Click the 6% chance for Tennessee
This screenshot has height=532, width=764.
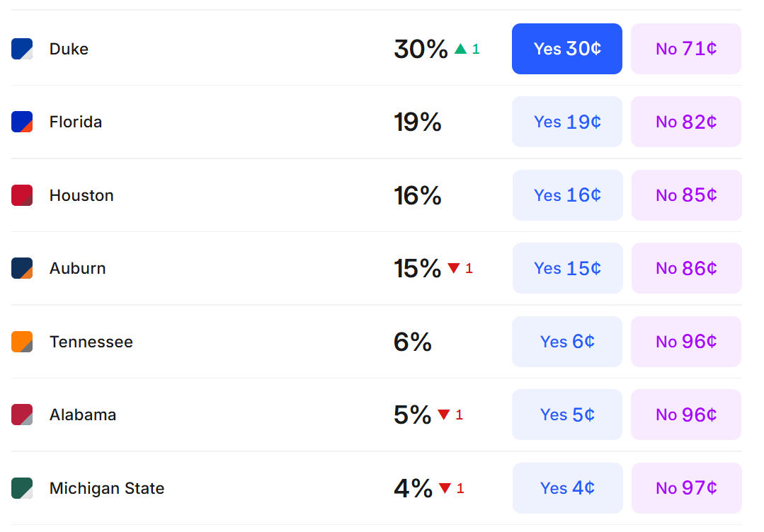(x=412, y=342)
